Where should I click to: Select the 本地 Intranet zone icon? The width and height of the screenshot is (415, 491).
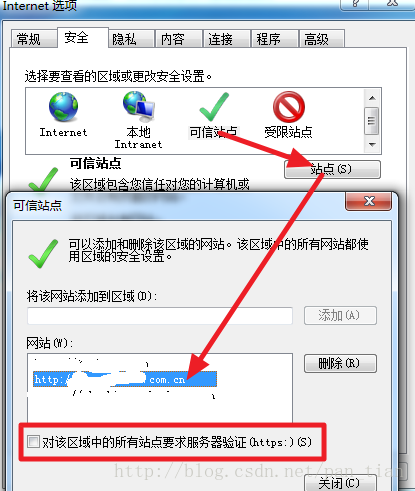[x=139, y=106]
